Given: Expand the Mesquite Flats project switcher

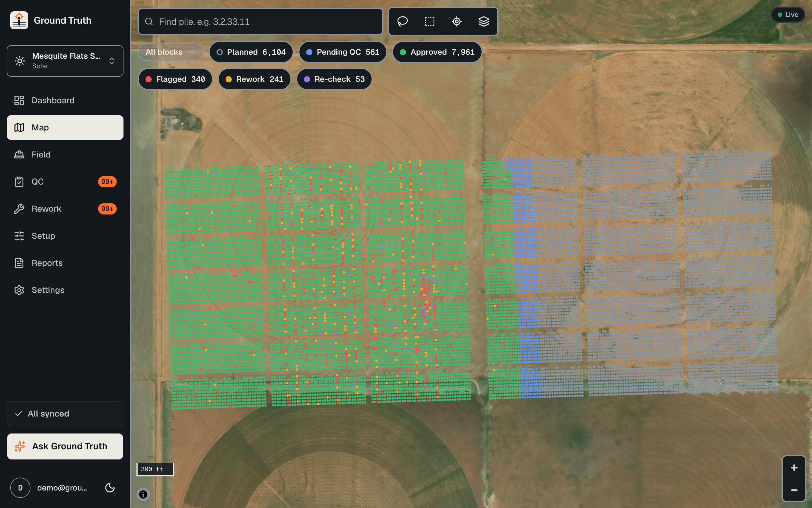Looking at the screenshot, I should (65, 61).
